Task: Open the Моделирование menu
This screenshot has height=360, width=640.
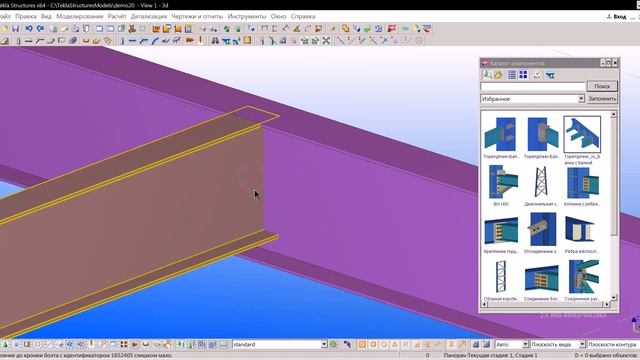Action: (x=80, y=16)
